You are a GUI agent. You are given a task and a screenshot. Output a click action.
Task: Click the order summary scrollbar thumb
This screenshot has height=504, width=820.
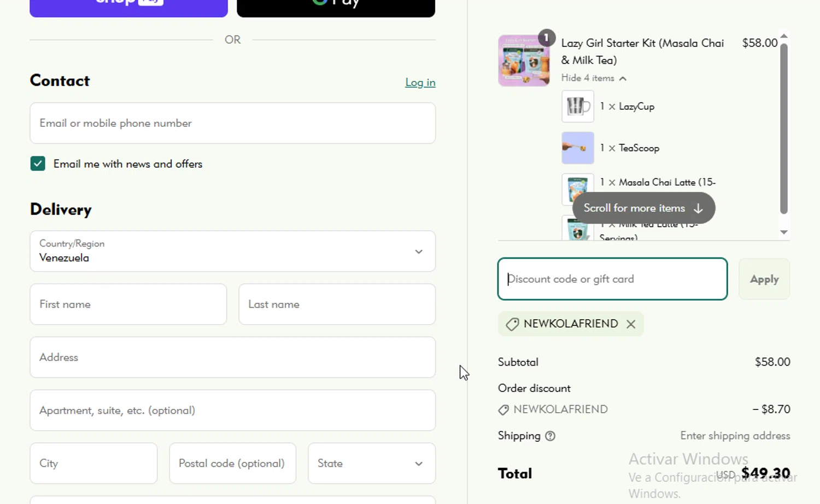click(x=784, y=128)
